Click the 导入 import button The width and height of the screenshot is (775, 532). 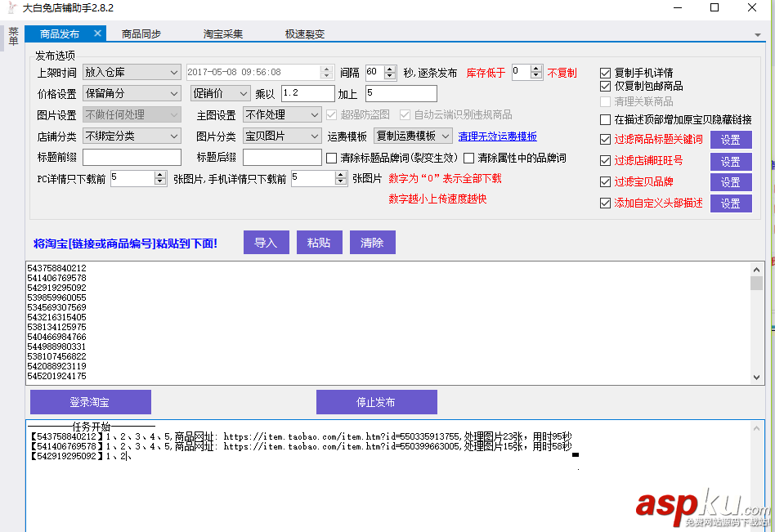click(x=266, y=242)
